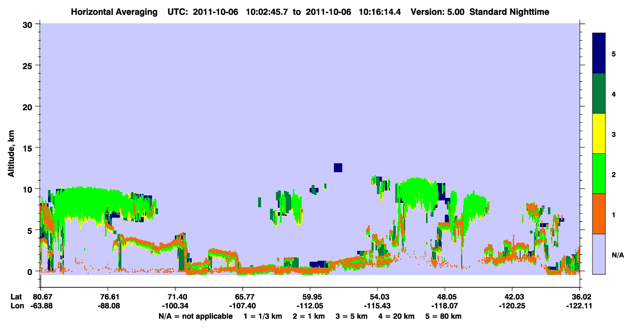This screenshot has width=644, height=330.
Task: Click legend entry "1 = 1/3 km"
Action: click(x=263, y=316)
